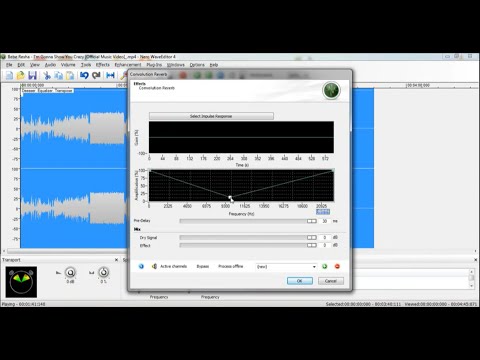Image resolution: width=480 pixels, height=360 pixels.
Task: Click the 'Selected' time range status text
Action: 363,304
